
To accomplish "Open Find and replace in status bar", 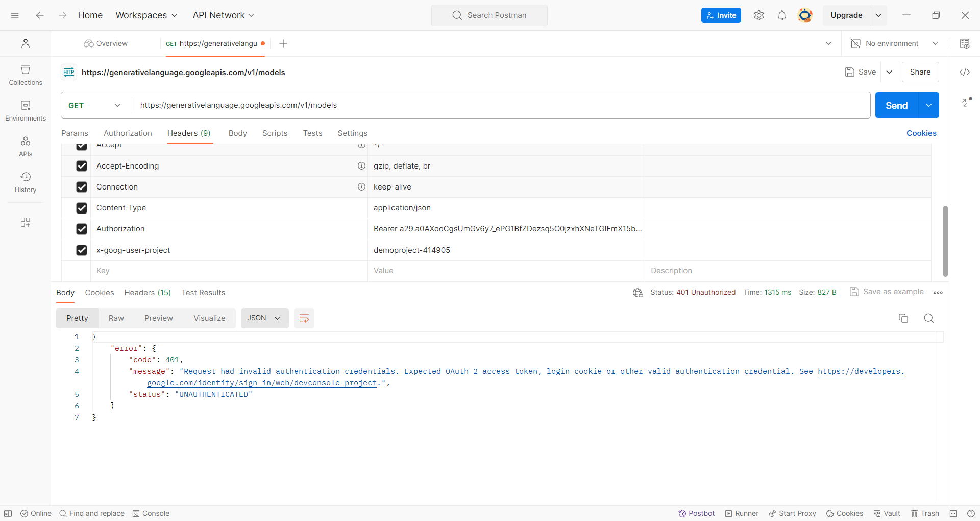I will (x=92, y=513).
